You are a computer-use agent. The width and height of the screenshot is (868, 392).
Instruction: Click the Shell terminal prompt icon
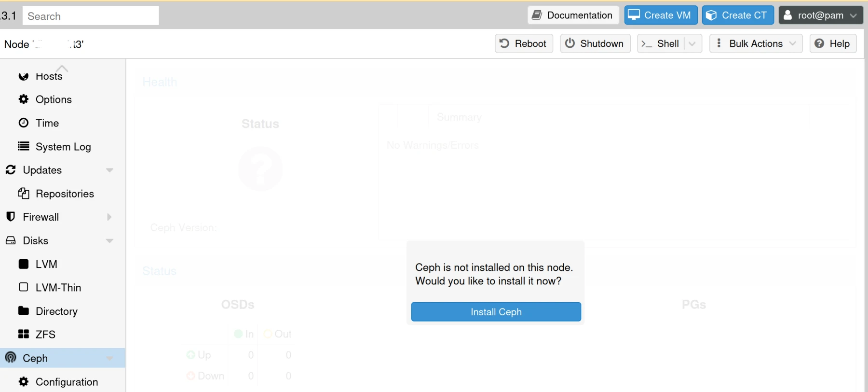(646, 44)
